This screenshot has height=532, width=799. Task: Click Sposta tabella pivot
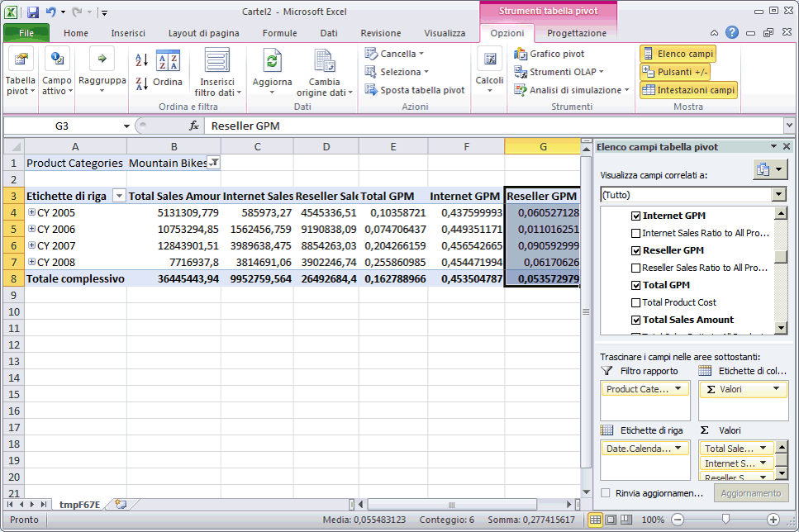tap(415, 90)
